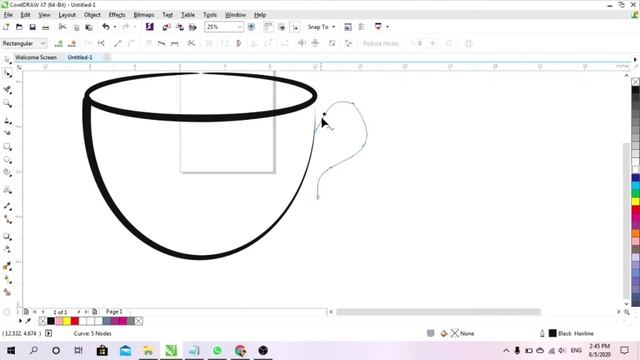Image resolution: width=640 pixels, height=360 pixels.
Task: Click the Undo arrow
Action: (x=106, y=27)
